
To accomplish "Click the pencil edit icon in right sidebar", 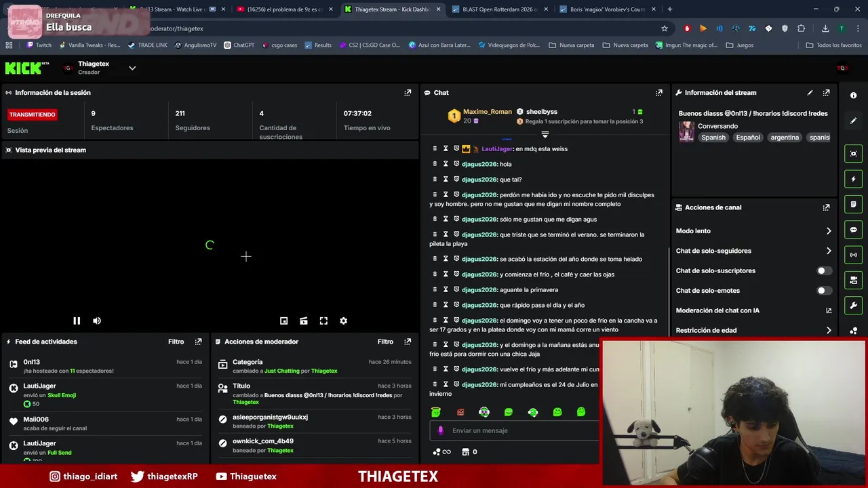I will point(853,121).
